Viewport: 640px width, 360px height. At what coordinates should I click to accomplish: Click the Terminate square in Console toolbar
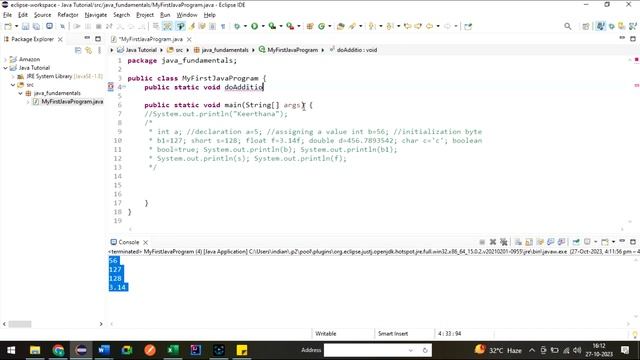tap(482, 242)
